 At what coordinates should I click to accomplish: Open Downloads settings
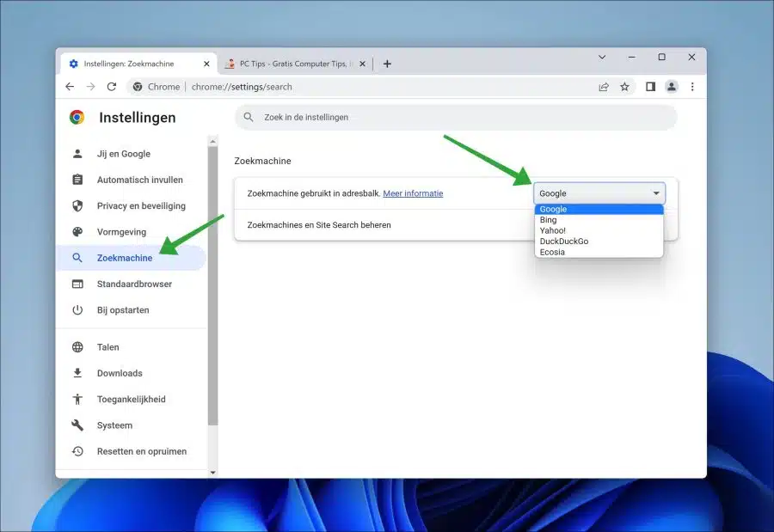(131, 373)
